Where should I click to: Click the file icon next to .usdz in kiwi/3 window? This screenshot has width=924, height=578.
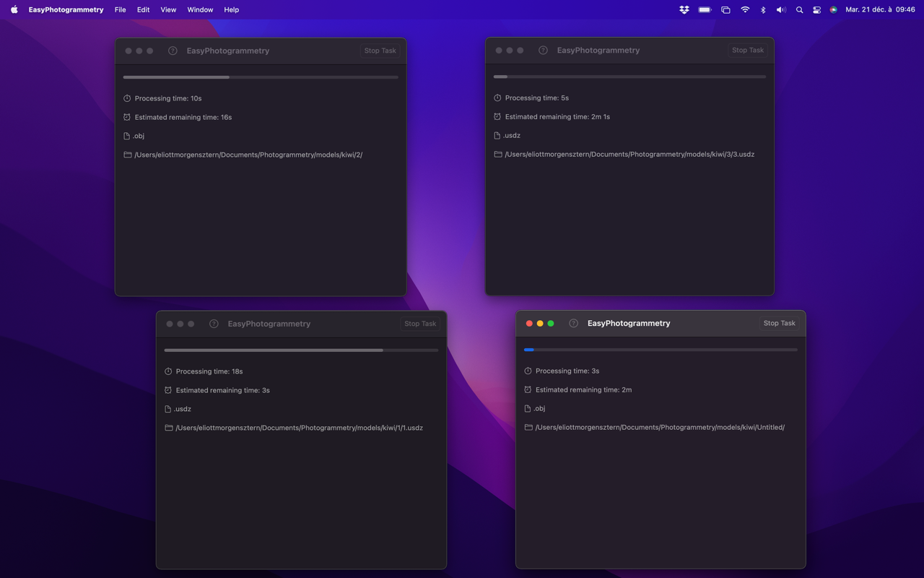[497, 135]
